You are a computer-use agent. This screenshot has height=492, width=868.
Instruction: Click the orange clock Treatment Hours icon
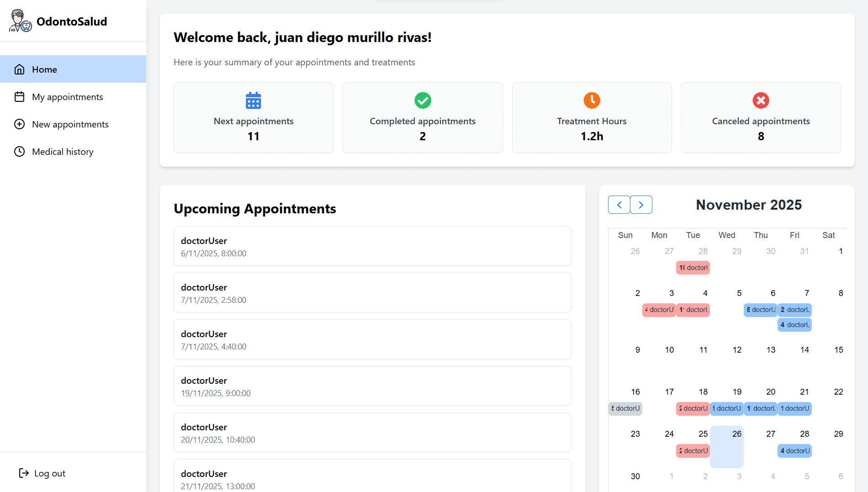pos(592,101)
